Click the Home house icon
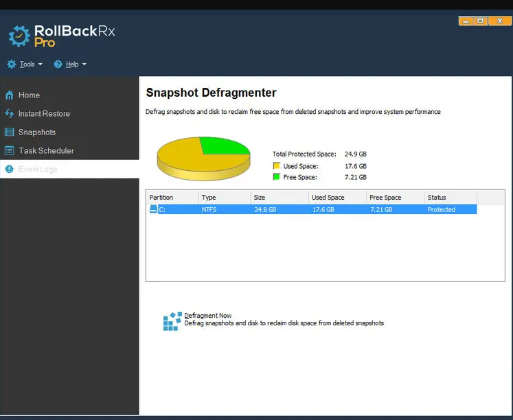 [x=9, y=95]
